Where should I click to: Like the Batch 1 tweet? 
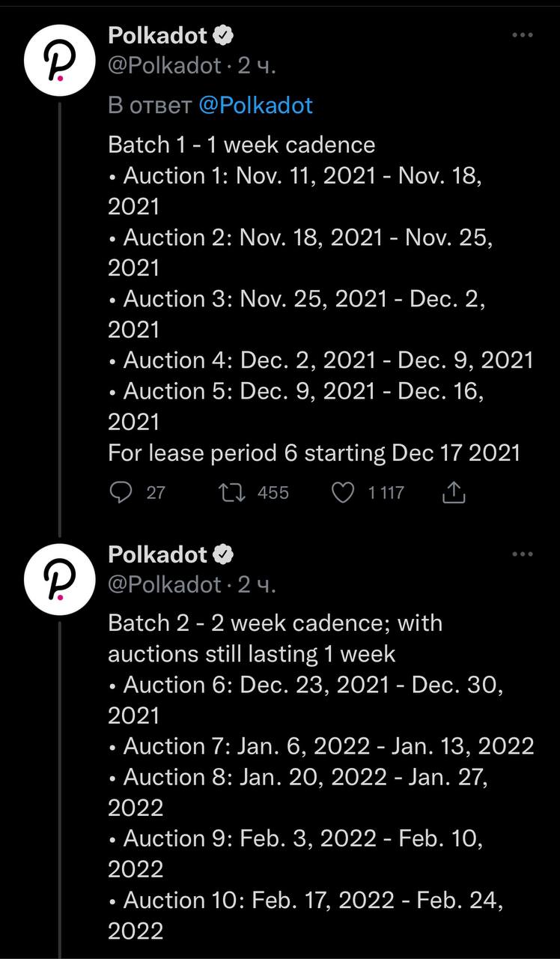point(342,492)
